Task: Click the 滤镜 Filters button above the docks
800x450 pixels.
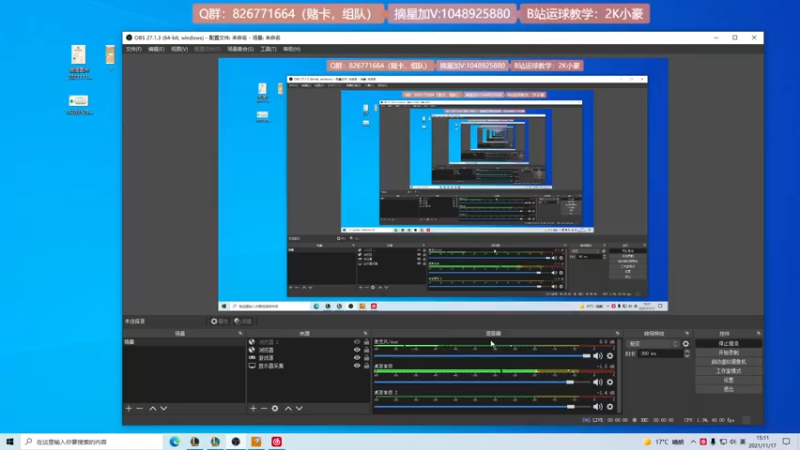Action: click(243, 321)
